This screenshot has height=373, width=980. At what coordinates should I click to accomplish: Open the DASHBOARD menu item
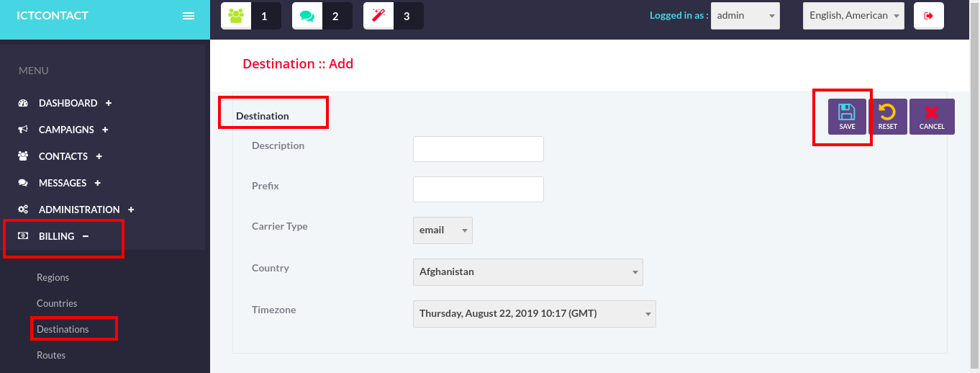(68, 103)
